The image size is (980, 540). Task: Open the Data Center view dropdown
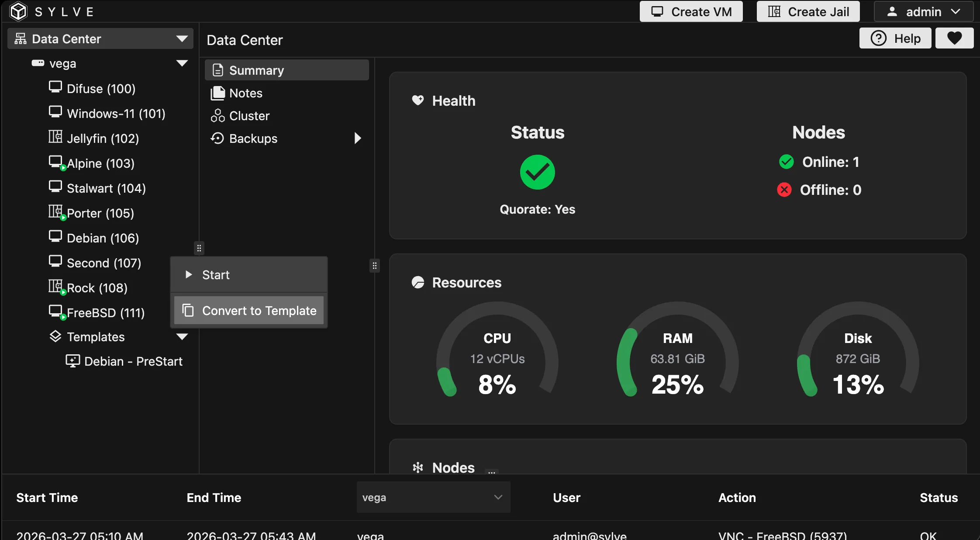point(182,39)
